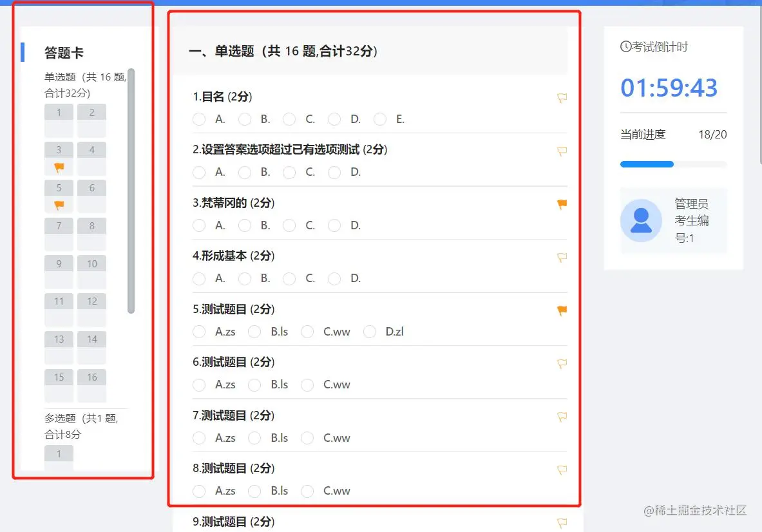Viewport: 762px width, 532px height.
Task: Click the 答题卡 panel title
Action: pyautogui.click(x=64, y=52)
